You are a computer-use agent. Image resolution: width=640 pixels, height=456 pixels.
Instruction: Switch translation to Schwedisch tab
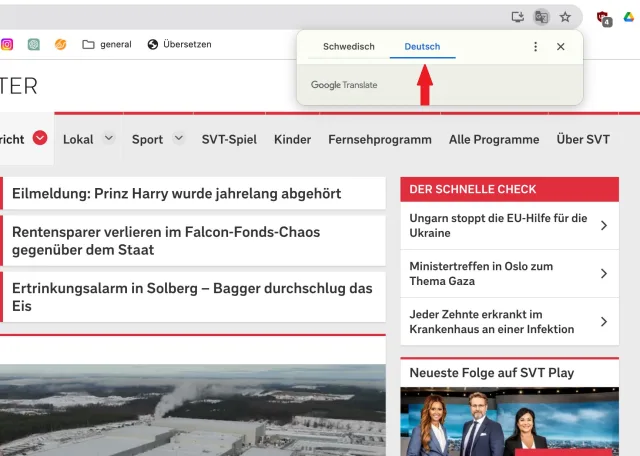[x=349, y=47]
